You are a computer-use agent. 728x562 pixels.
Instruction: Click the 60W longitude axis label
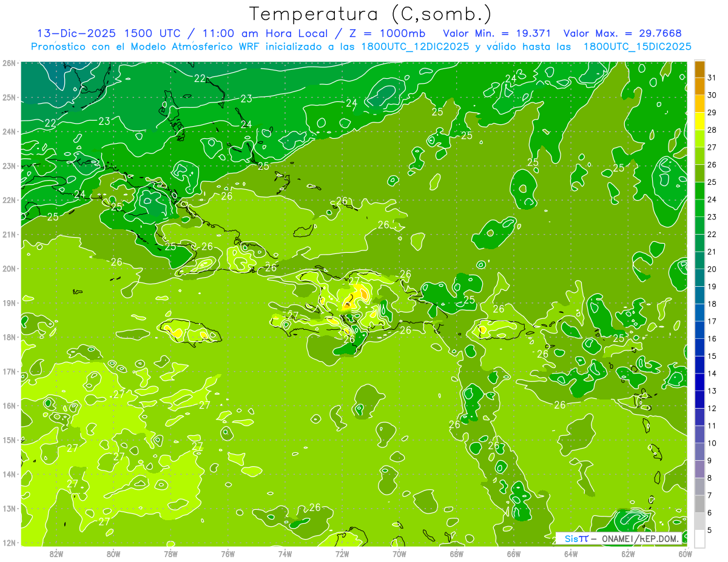pyautogui.click(x=686, y=554)
